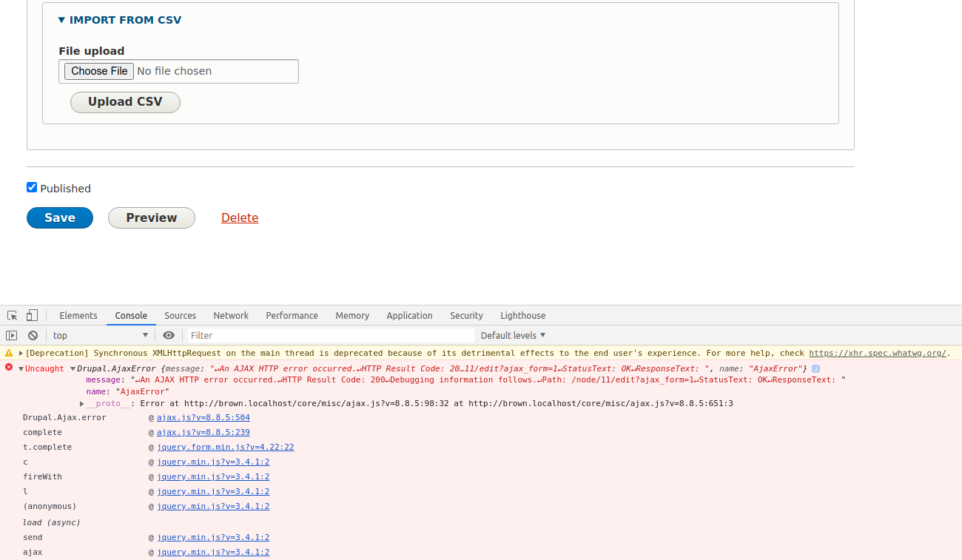Uncheck the Published checkbox
This screenshot has width=962, height=560.
(x=32, y=187)
